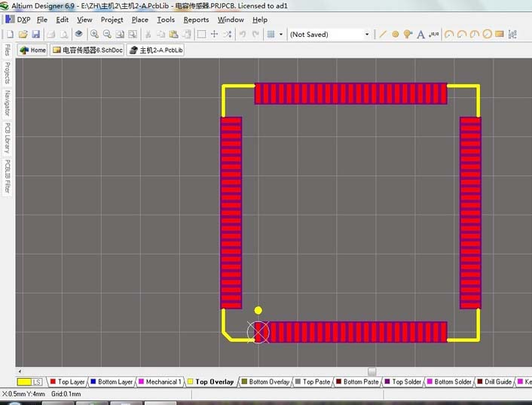The width and height of the screenshot is (532, 405).
Task: Open the Tools menu
Action: (165, 20)
